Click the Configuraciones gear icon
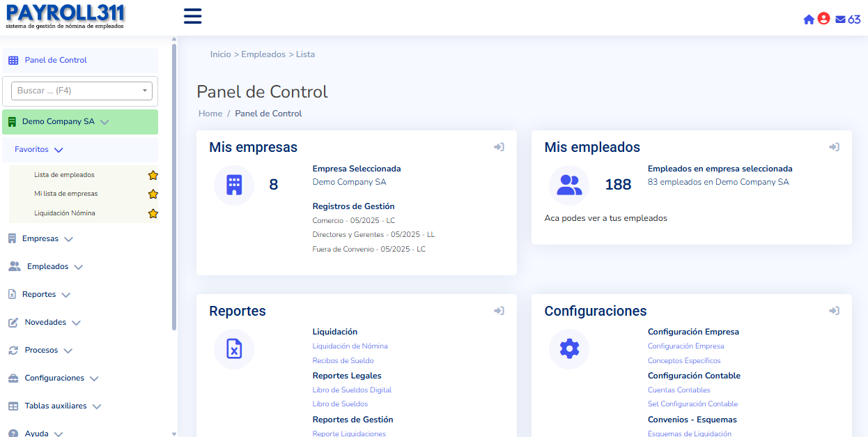Image resolution: width=868 pixels, height=437 pixels. (569, 348)
